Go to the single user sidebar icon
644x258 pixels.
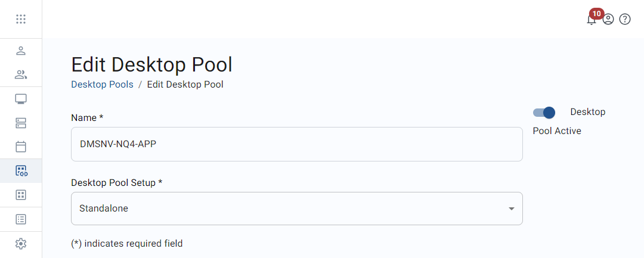point(21,51)
